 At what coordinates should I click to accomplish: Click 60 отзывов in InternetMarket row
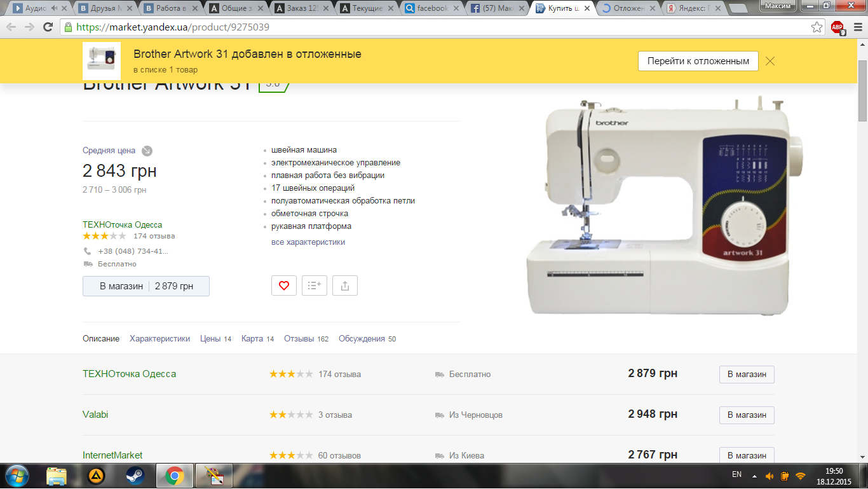tap(339, 455)
